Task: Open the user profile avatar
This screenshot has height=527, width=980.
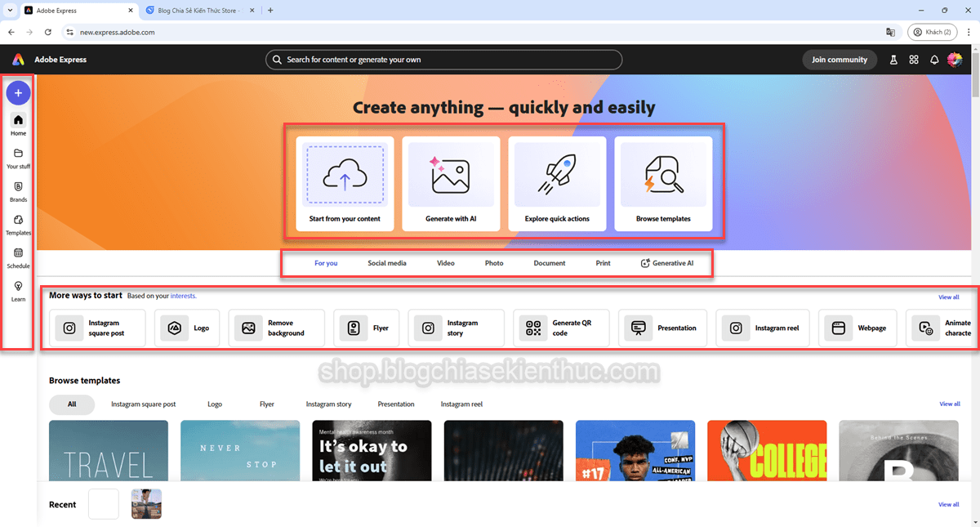Action: click(x=955, y=60)
